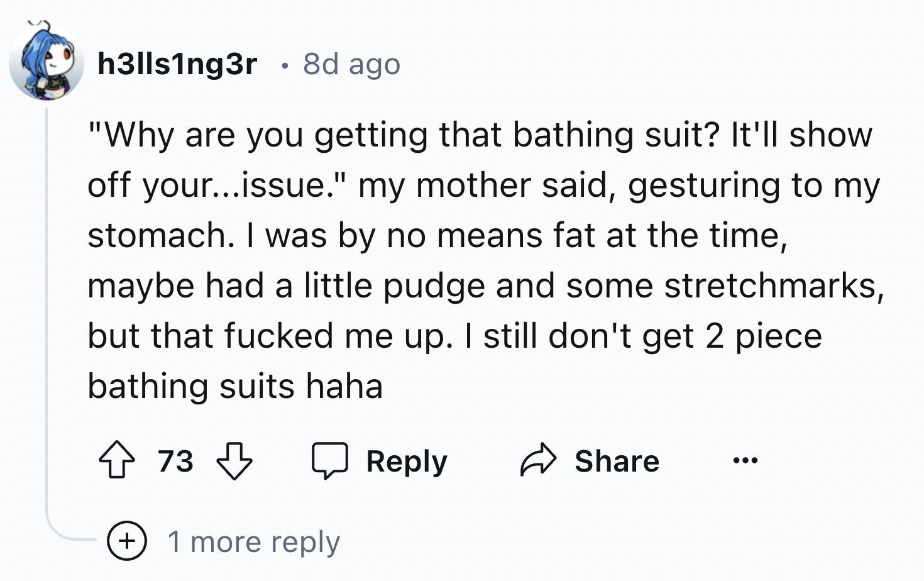
Task: Click the word "pudge" in the comment
Action: click(434, 285)
